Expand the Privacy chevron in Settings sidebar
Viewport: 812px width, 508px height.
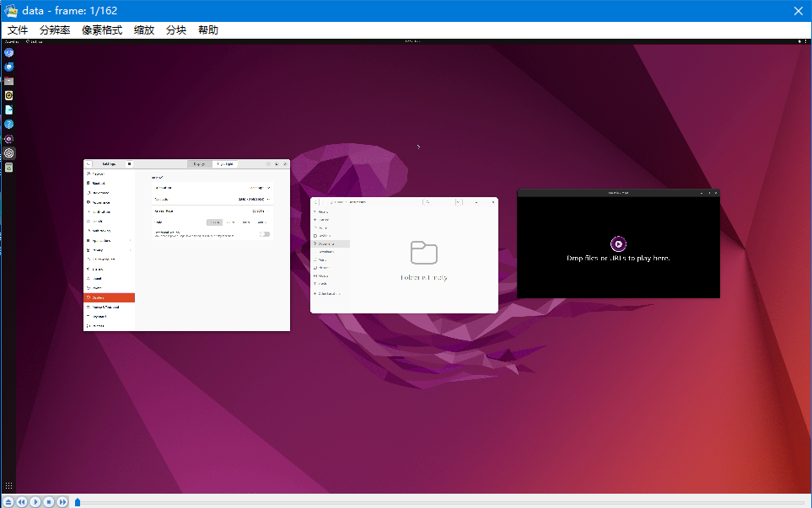pos(130,250)
